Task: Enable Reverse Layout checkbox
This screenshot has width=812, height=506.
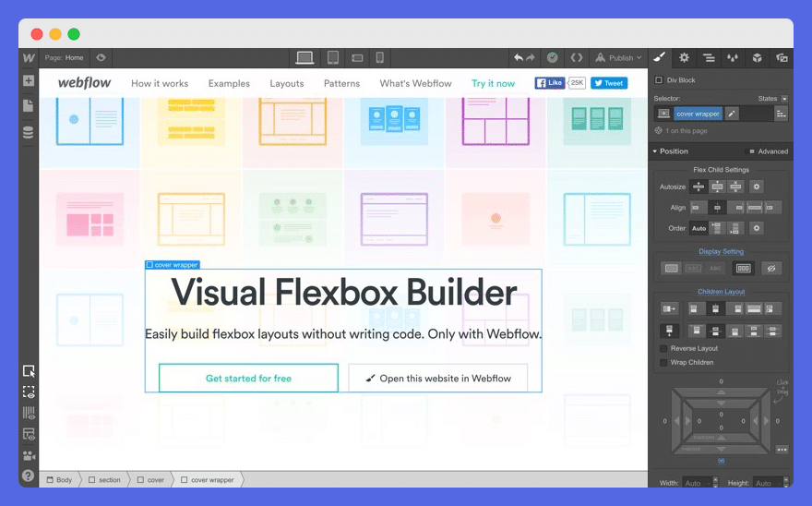Action: pos(663,348)
